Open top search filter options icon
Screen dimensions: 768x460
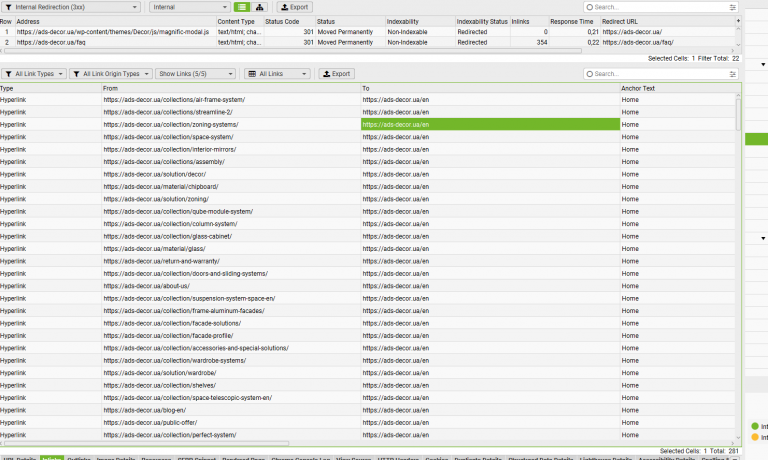click(x=732, y=7)
